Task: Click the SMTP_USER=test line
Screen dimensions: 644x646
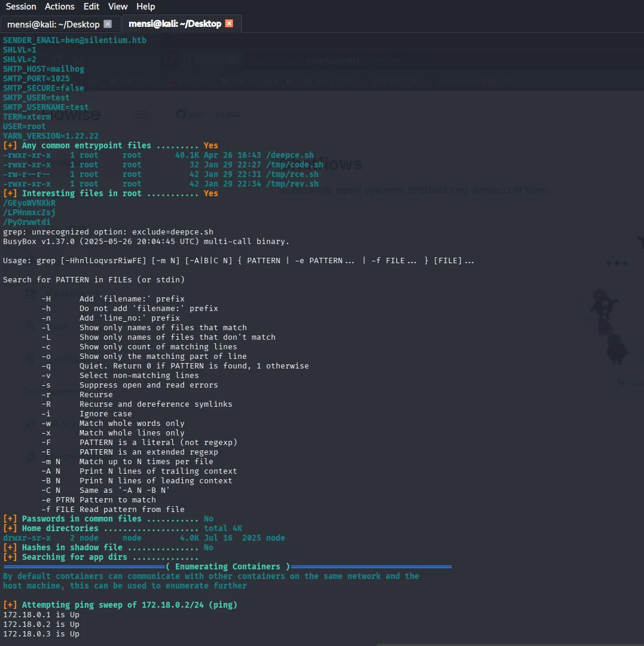Action: pos(36,97)
